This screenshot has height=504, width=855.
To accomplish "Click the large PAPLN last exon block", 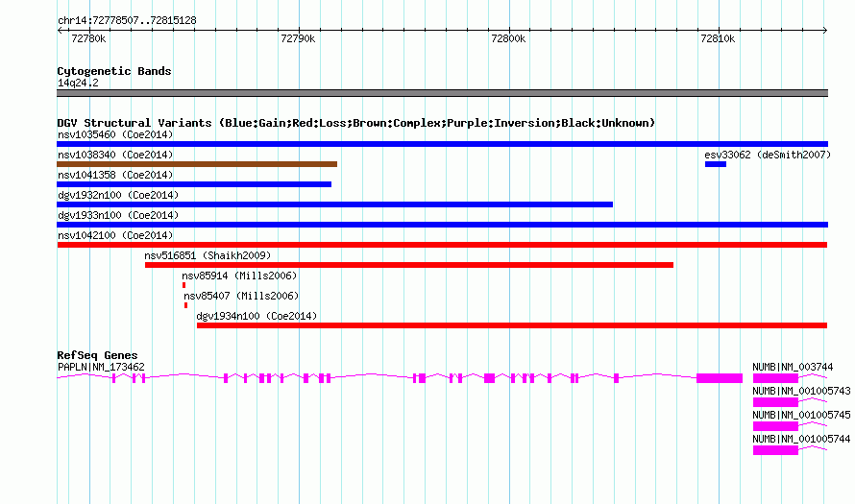I will click(x=720, y=378).
